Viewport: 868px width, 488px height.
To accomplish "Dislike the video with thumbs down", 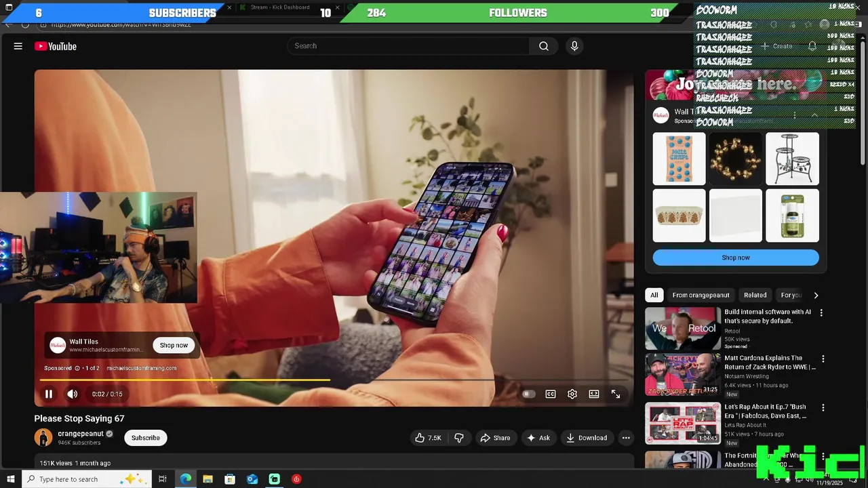I will click(x=459, y=438).
